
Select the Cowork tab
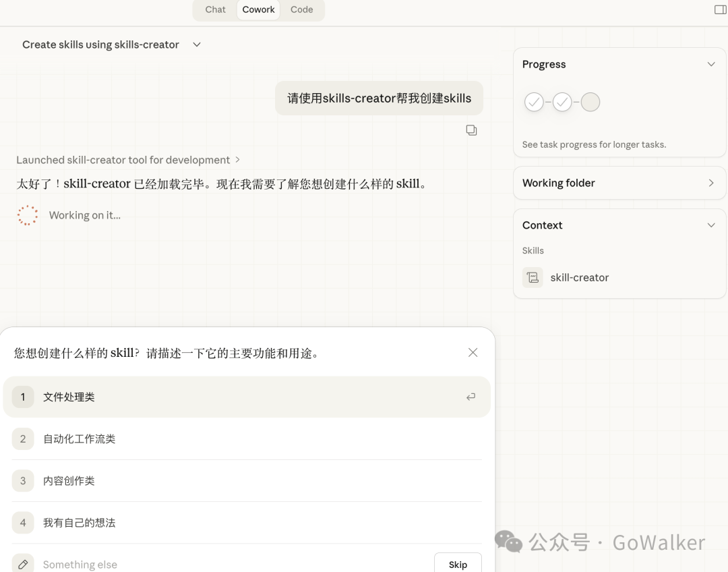(x=258, y=9)
